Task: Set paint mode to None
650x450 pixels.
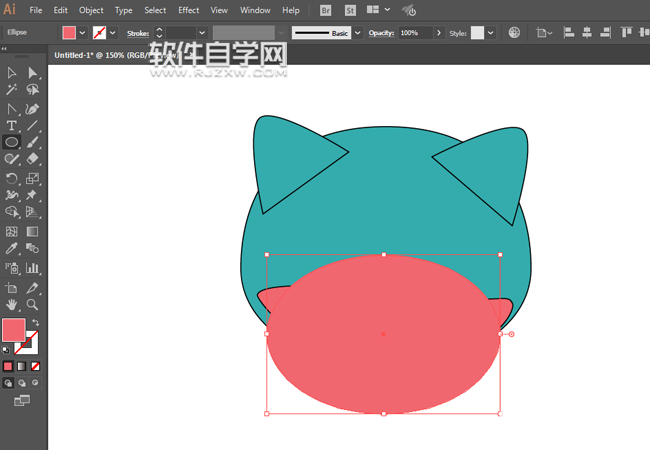Action: pyautogui.click(x=35, y=366)
